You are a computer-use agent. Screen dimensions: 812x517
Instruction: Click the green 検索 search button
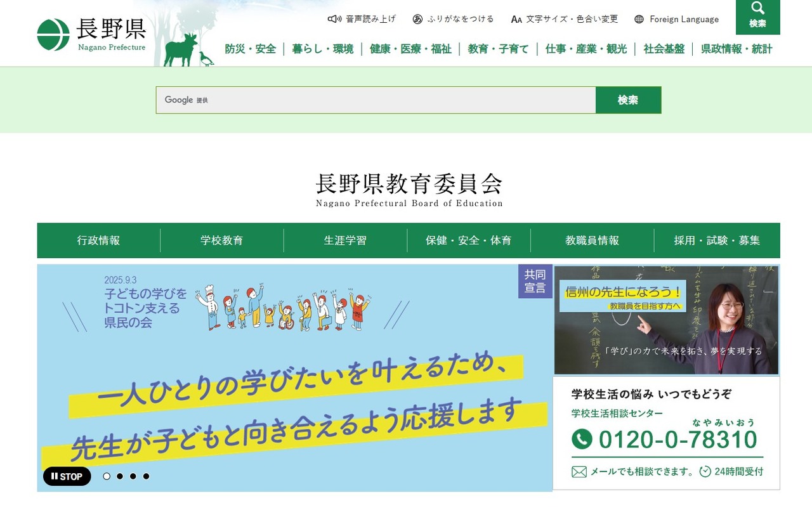(x=628, y=100)
